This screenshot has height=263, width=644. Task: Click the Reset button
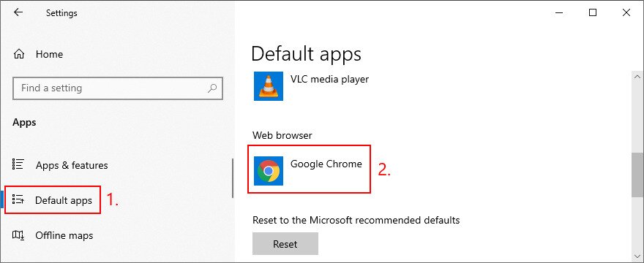285,244
